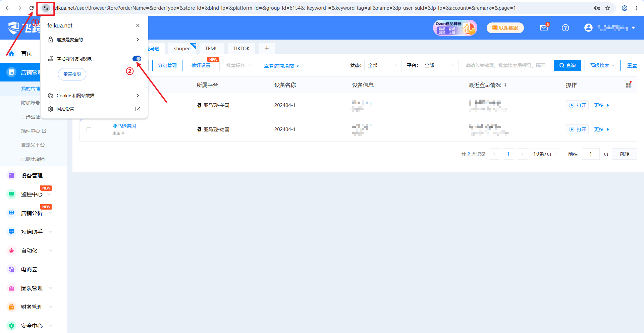Check the box for 亚马逊德国 store row
The image size is (644, 333).
[x=89, y=130]
